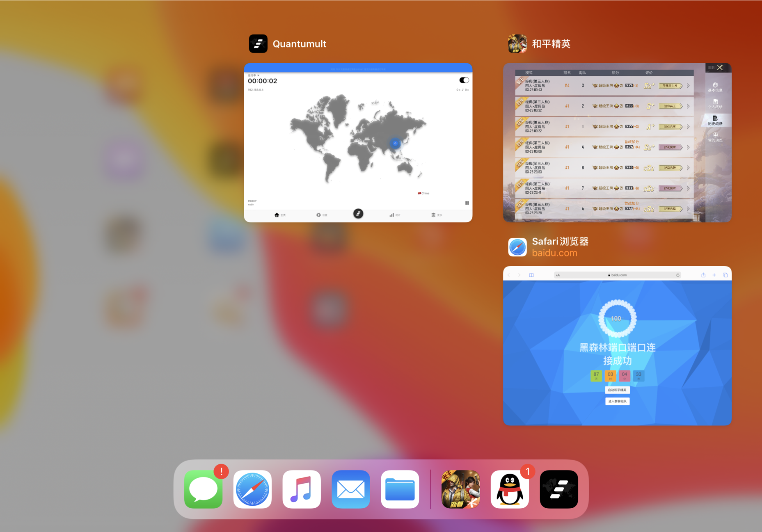Open the 更多 layers tab in Quantumult
762x532 pixels.
coord(437,215)
